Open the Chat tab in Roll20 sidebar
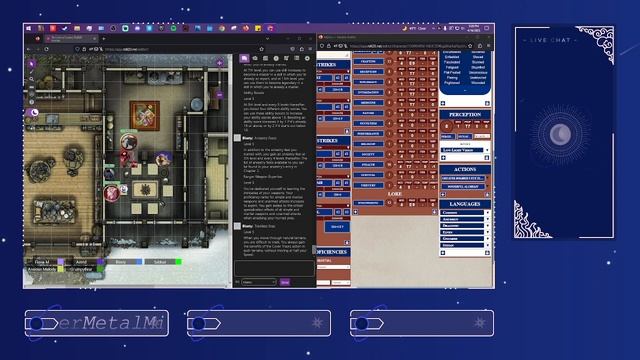The height and width of the screenshot is (360, 640). [244, 58]
